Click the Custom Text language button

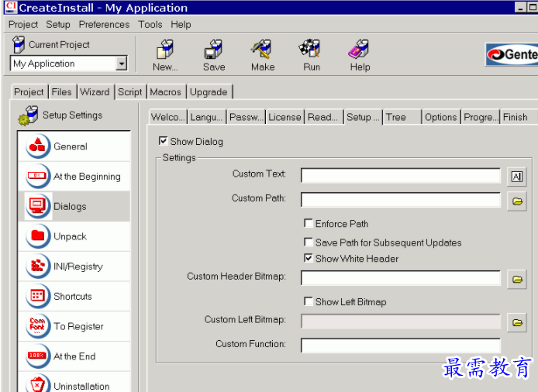(x=517, y=177)
